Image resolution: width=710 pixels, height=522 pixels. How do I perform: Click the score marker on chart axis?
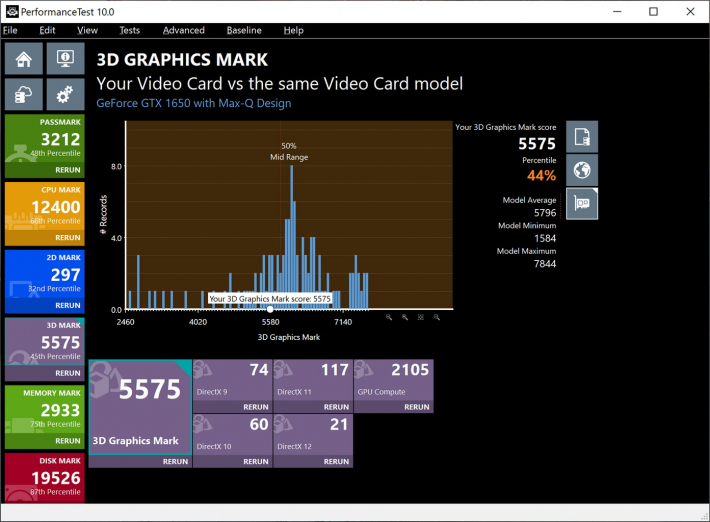(270, 310)
